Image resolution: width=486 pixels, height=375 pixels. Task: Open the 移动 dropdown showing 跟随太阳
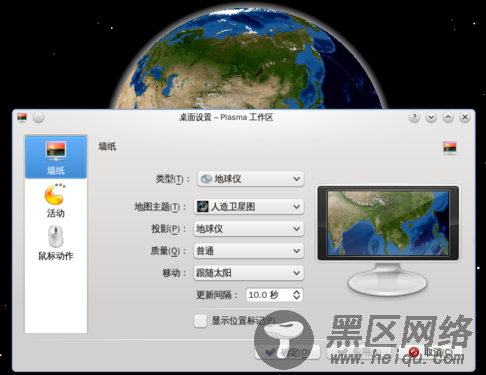[x=249, y=273]
